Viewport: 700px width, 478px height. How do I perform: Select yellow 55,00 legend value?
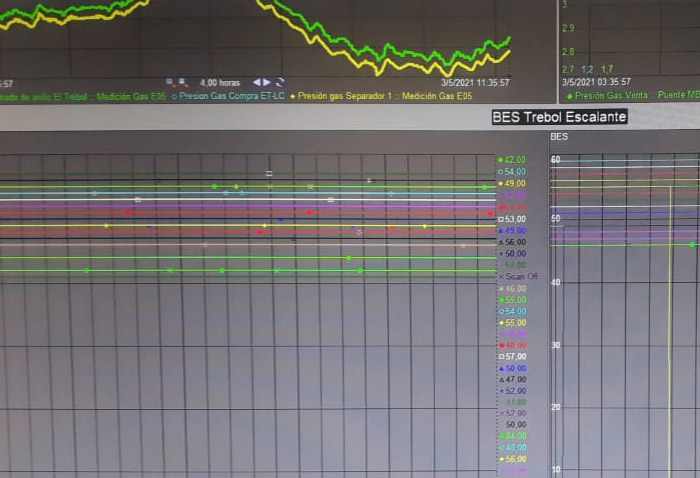coord(512,323)
